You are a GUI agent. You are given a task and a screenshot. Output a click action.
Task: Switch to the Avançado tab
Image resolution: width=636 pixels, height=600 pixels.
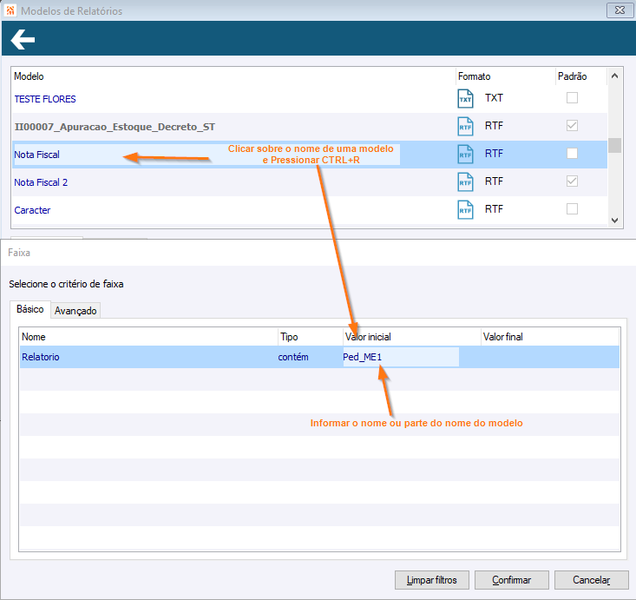(75, 311)
